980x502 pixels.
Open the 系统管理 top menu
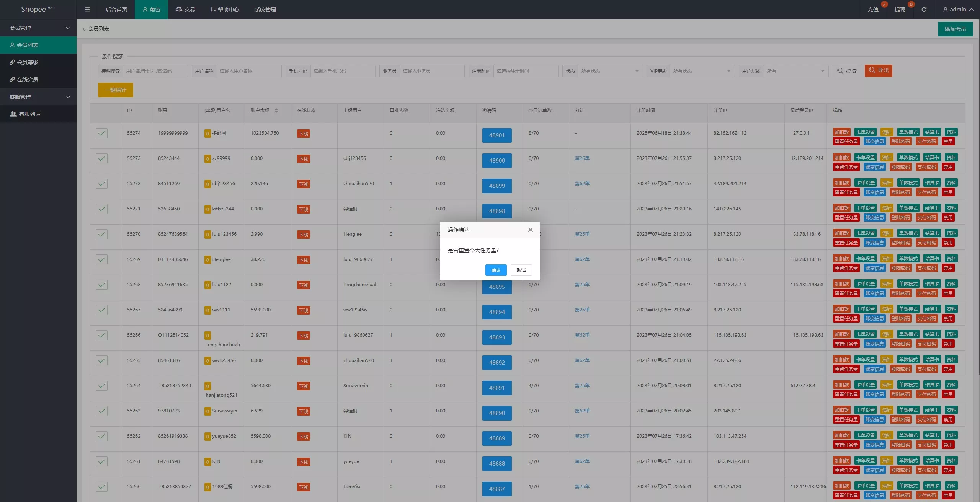(x=265, y=10)
